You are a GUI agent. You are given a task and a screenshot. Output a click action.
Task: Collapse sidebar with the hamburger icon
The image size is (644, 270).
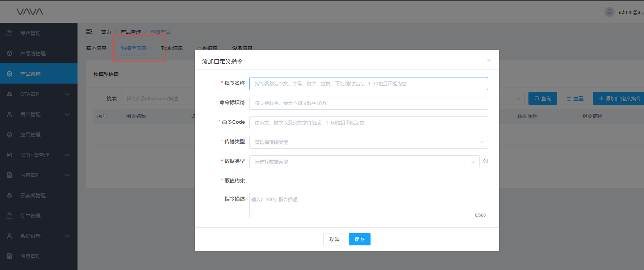tap(89, 31)
